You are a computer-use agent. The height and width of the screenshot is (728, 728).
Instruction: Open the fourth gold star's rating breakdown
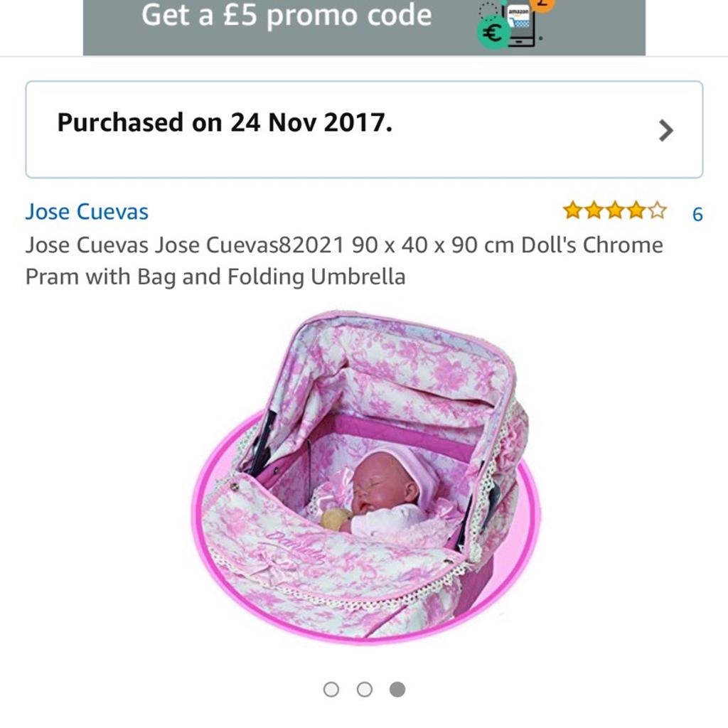[636, 210]
